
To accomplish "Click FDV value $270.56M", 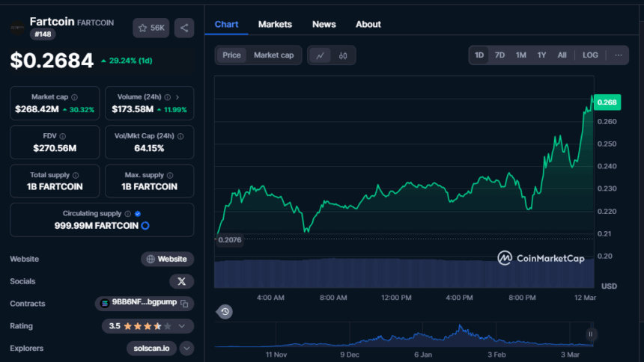I will click(55, 148).
